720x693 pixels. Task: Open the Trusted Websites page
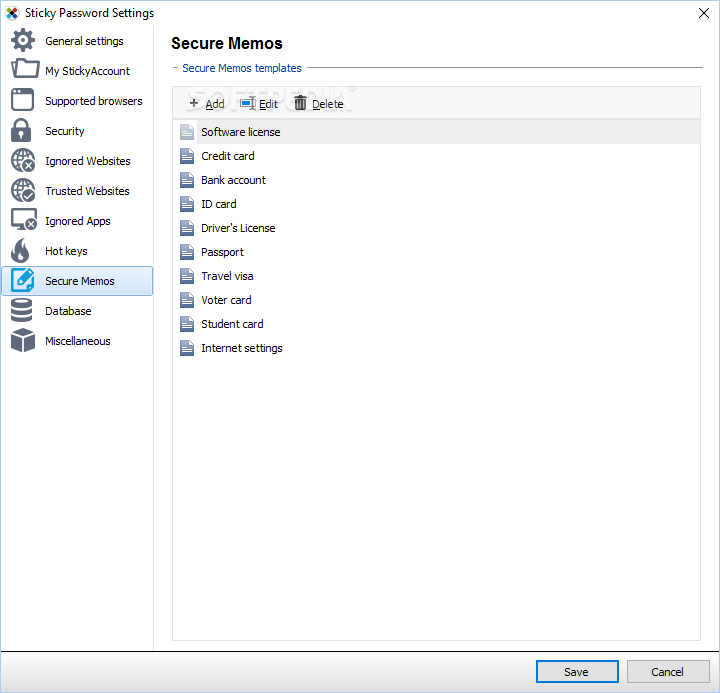pos(77,191)
